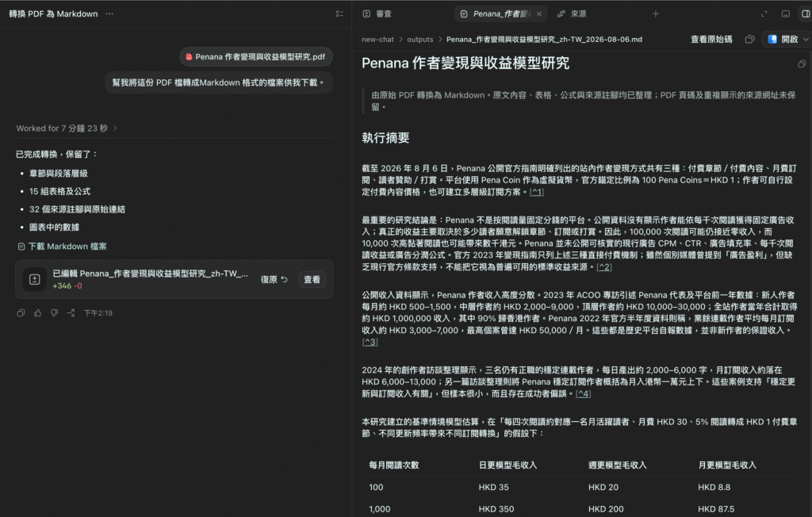Click the HKD 8.8 table cell
This screenshot has height=517, width=812.
coord(714,488)
